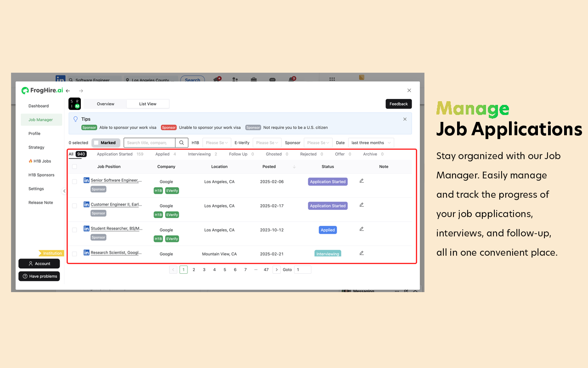Click the profile avatar badge above Overview
This screenshot has width=588, height=368.
74,103
